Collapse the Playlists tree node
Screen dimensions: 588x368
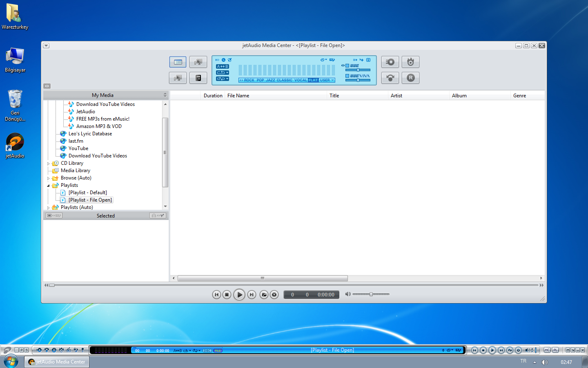(x=49, y=186)
